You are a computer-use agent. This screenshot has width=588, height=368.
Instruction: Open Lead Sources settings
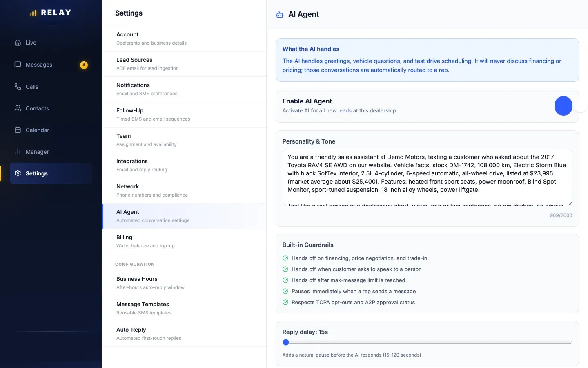184,64
